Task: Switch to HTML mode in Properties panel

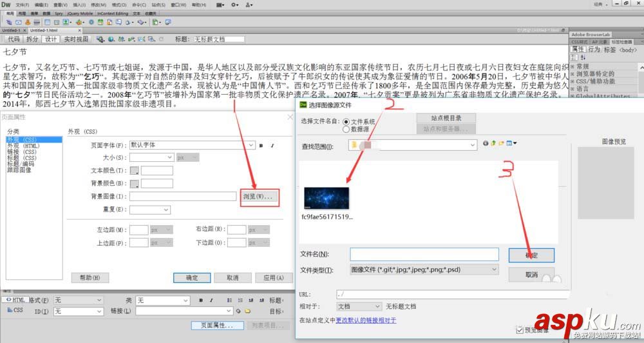Action: (x=15, y=300)
